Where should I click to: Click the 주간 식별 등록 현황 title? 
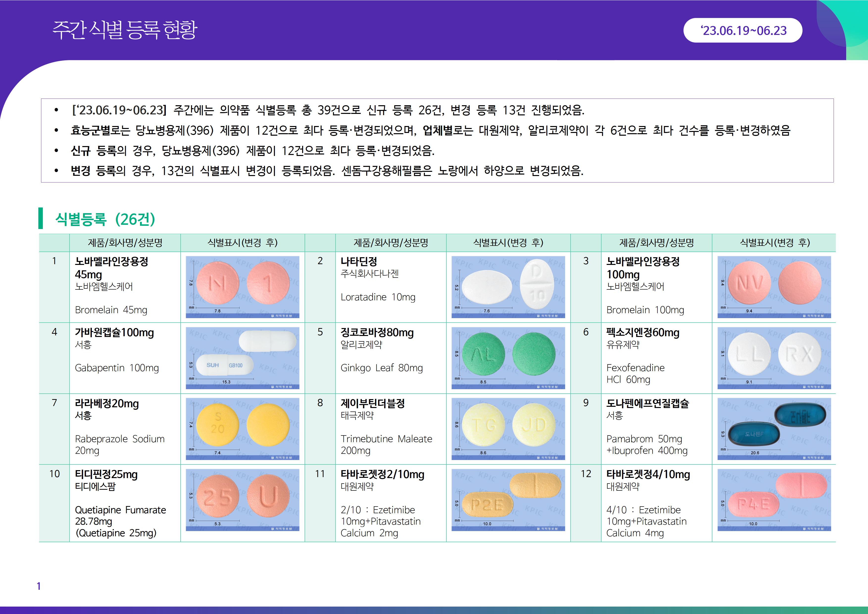click(x=125, y=30)
